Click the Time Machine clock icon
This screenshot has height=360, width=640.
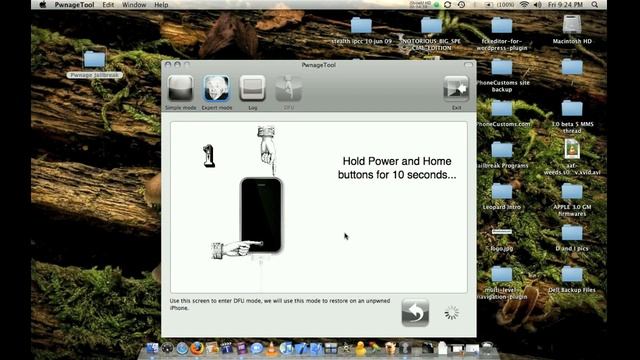(461, 5)
